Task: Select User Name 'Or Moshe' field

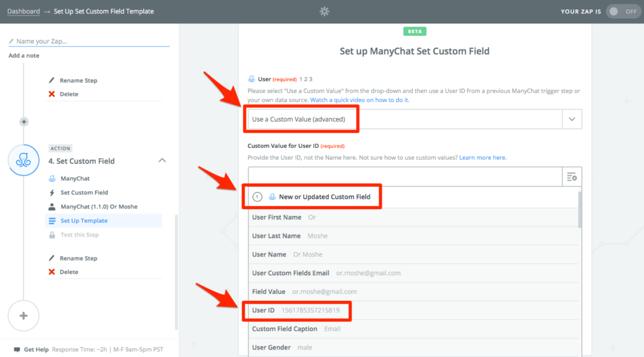Action: (413, 254)
